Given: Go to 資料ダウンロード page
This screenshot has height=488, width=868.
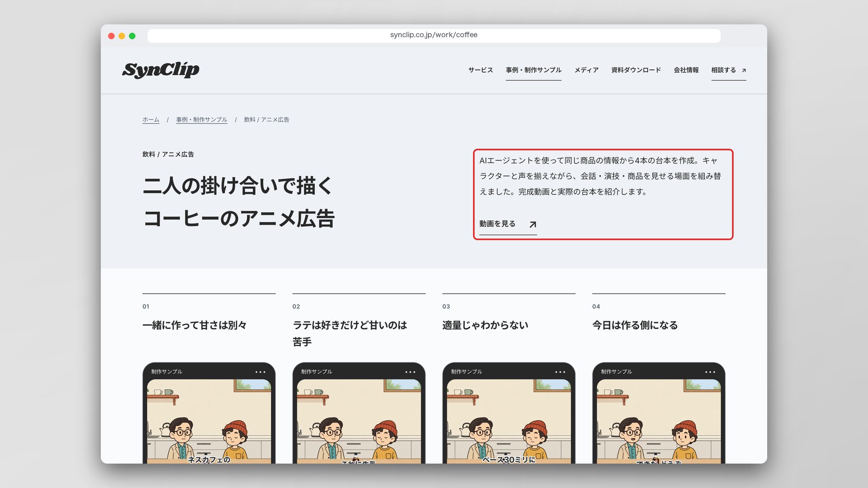Looking at the screenshot, I should tap(636, 70).
